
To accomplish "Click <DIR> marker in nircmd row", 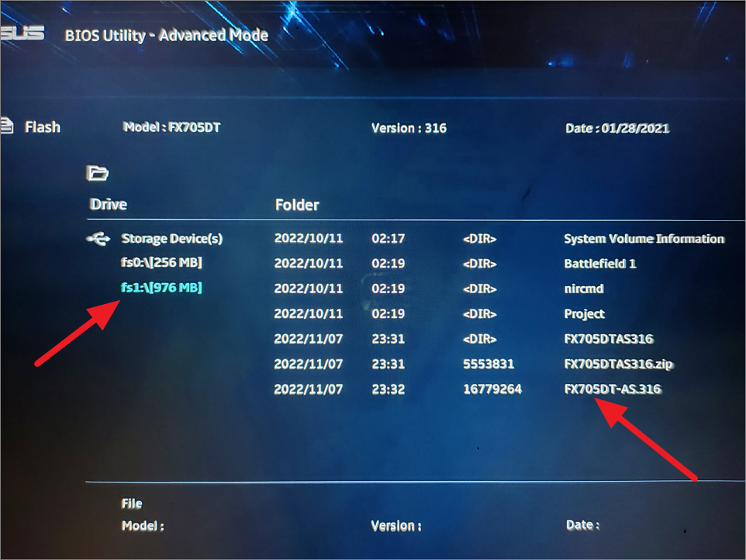I will point(479,289).
